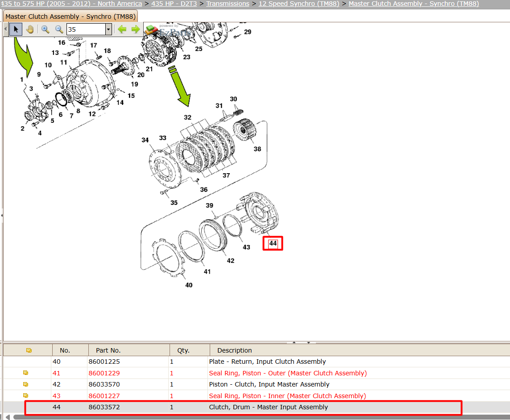The height and width of the screenshot is (420, 510).
Task: Open the 12 Speed Synchro (TM88) breadcrumb
Action: (x=299, y=4)
